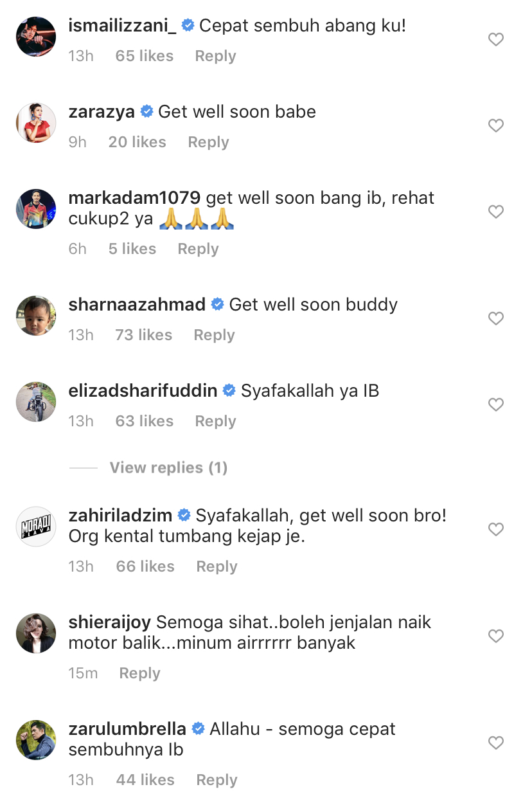Tap heart beside zahiriladzim's comment
Image resolution: width=532 pixels, height=805 pixels.
point(496,530)
